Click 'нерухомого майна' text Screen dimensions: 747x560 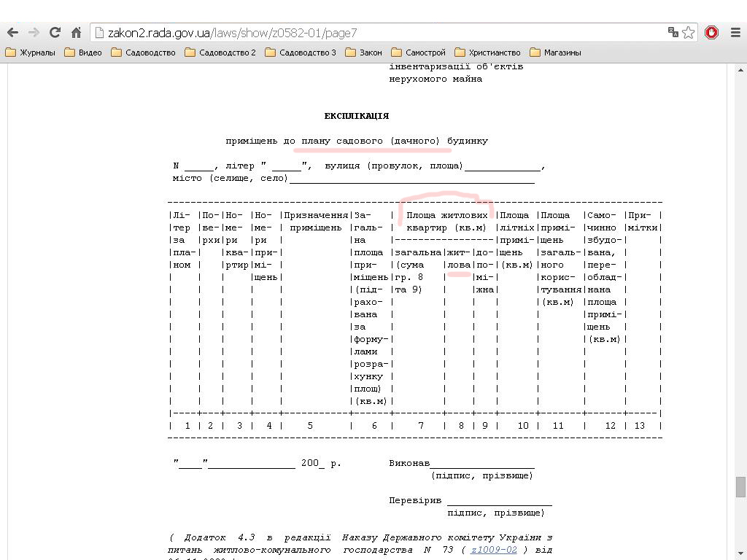click(436, 79)
